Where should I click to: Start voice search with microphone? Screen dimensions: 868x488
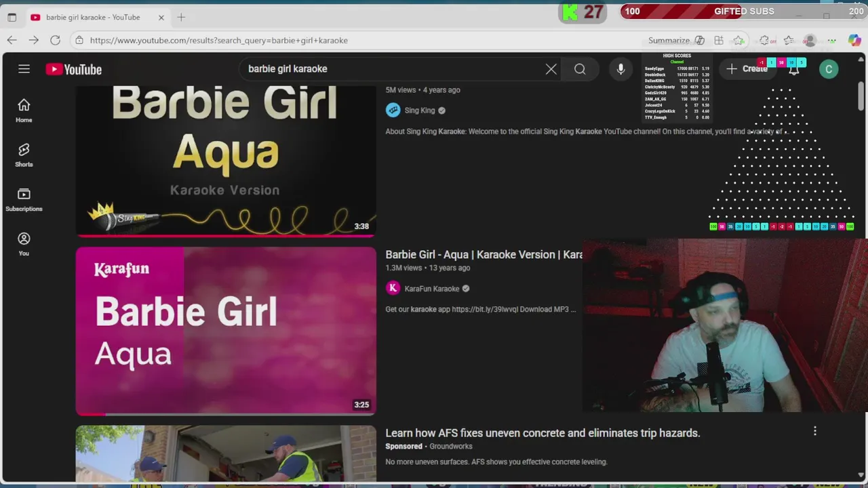coord(620,69)
